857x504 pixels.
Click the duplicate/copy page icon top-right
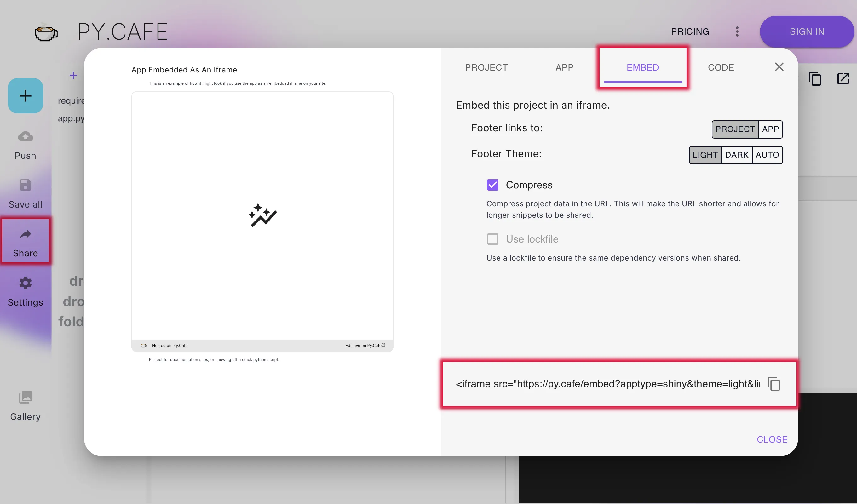click(815, 79)
